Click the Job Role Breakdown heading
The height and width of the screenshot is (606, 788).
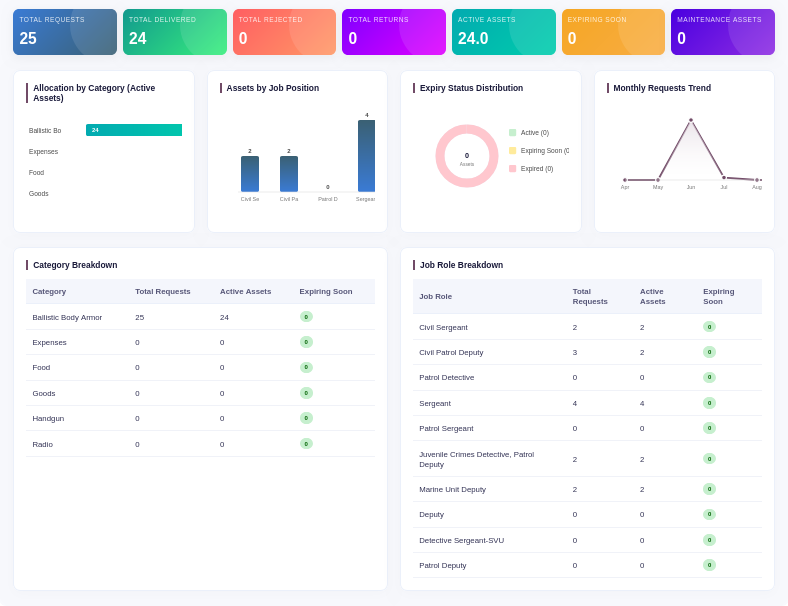click(x=461, y=265)
